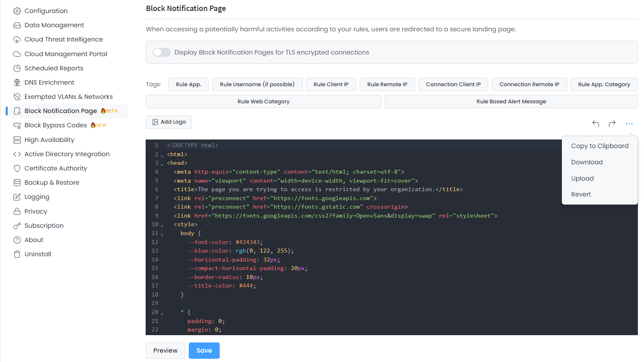The width and height of the screenshot is (644, 362).
Task: Place cursor on the title tag line
Action: tap(318, 190)
